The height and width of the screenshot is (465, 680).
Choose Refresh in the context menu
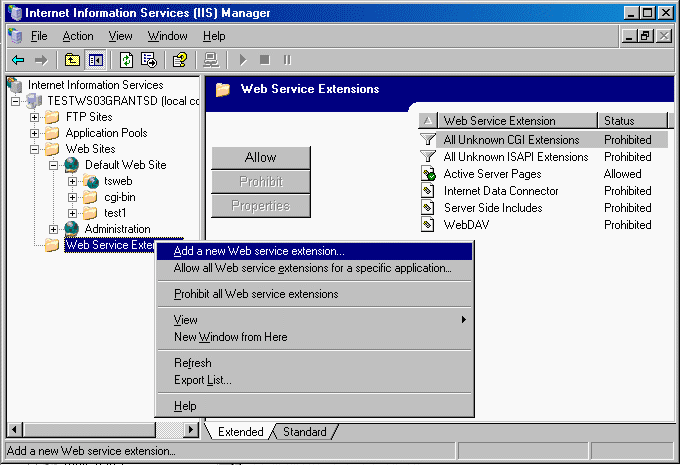click(314, 363)
